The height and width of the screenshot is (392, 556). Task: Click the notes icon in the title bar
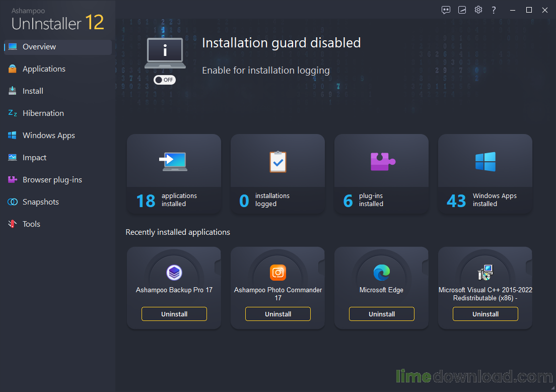point(462,10)
